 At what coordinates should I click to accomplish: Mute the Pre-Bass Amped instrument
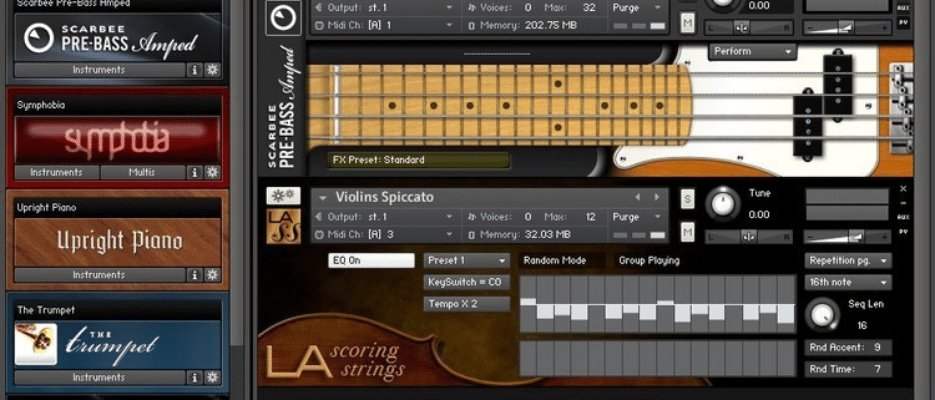(x=688, y=23)
